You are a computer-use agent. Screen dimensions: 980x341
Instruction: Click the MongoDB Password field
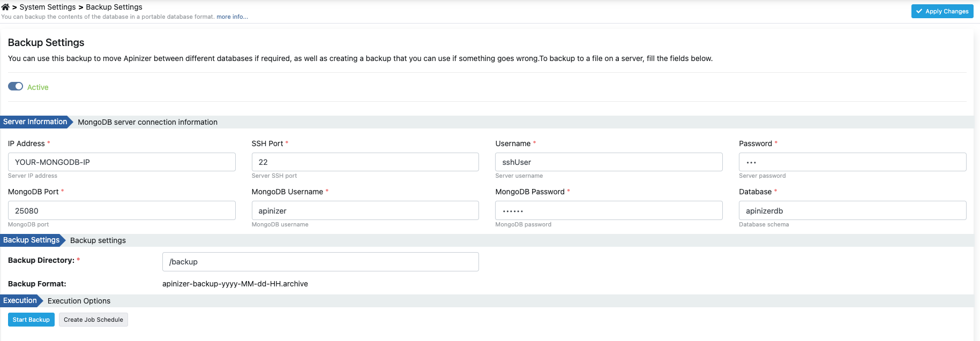click(x=609, y=210)
